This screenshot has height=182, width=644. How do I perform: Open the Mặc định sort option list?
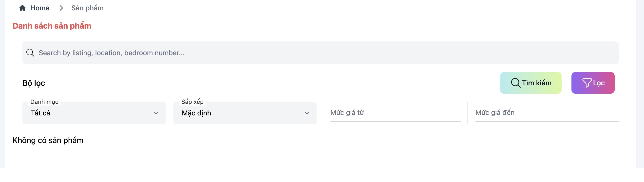point(245,113)
